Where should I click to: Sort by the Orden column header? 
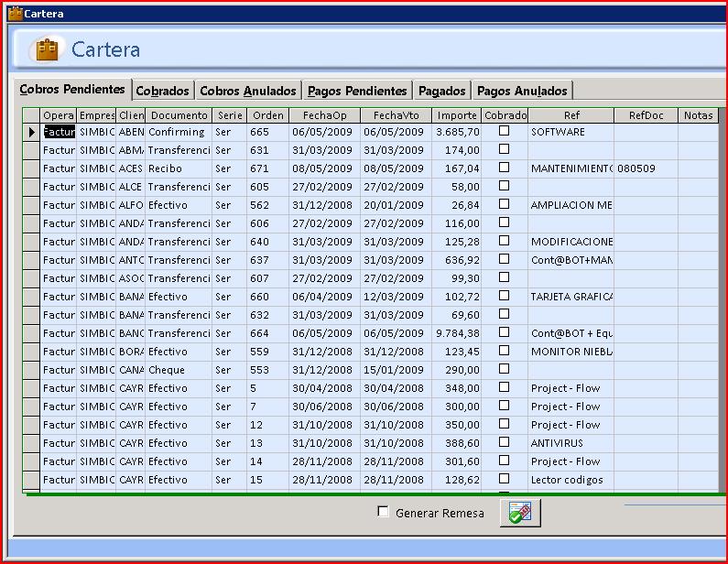pos(268,115)
